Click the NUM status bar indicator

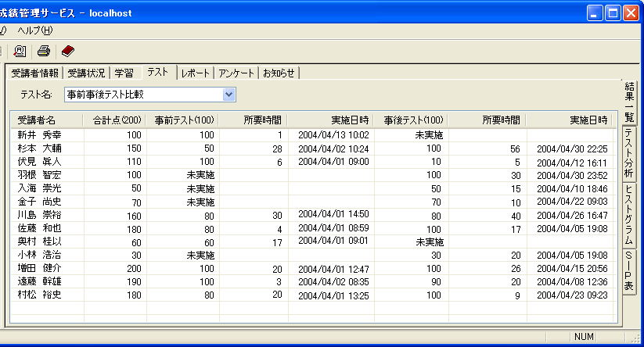tap(584, 337)
